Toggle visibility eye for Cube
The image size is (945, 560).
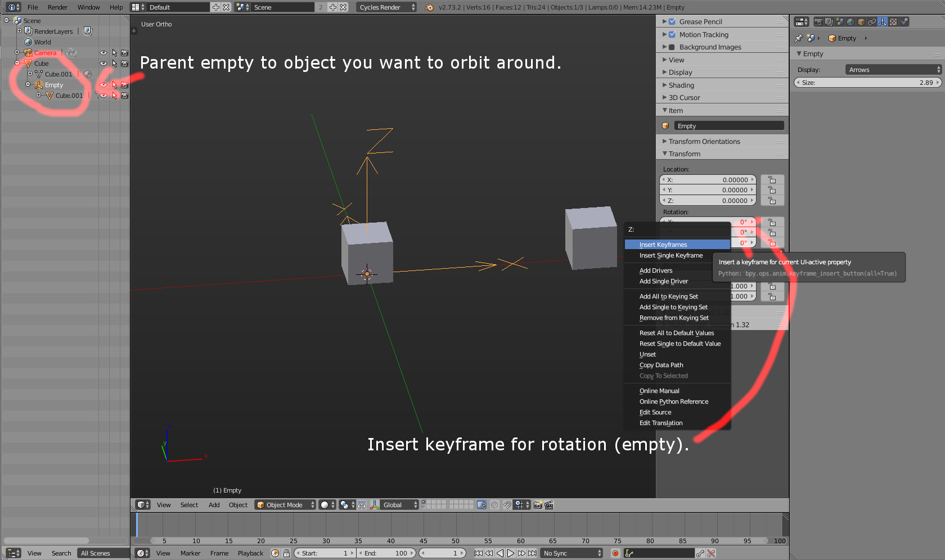coord(103,64)
